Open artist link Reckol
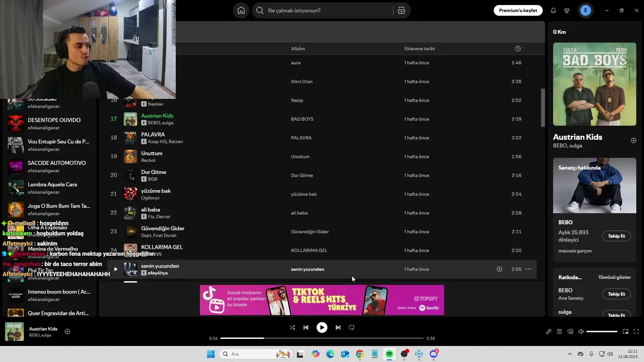The width and height of the screenshot is (644, 362). [148, 160]
